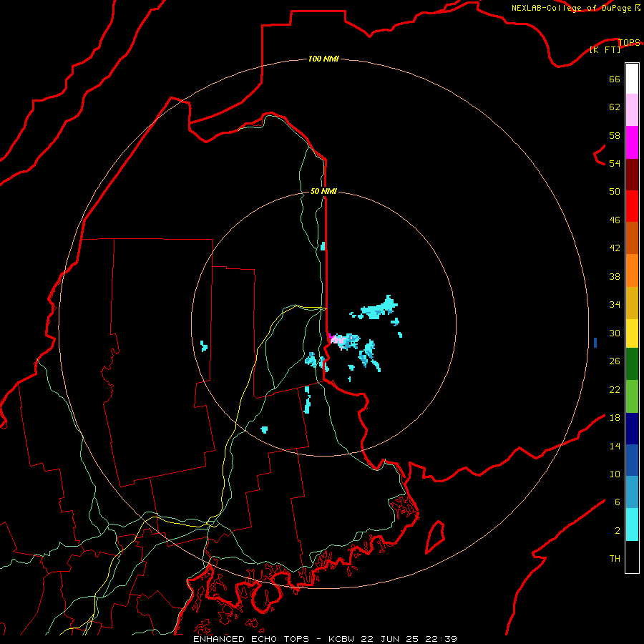The image size is (644, 644).
Task: Click the dark red 50-54 kft legend swatch
Action: click(632, 175)
